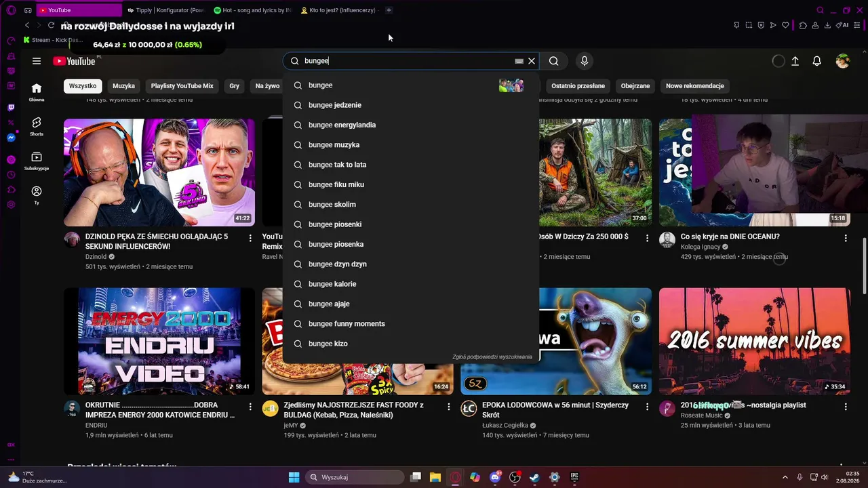The height and width of the screenshot is (488, 868).
Task: Open options for 'Co się kryje na DNIE OCEANU?'
Action: (x=846, y=238)
